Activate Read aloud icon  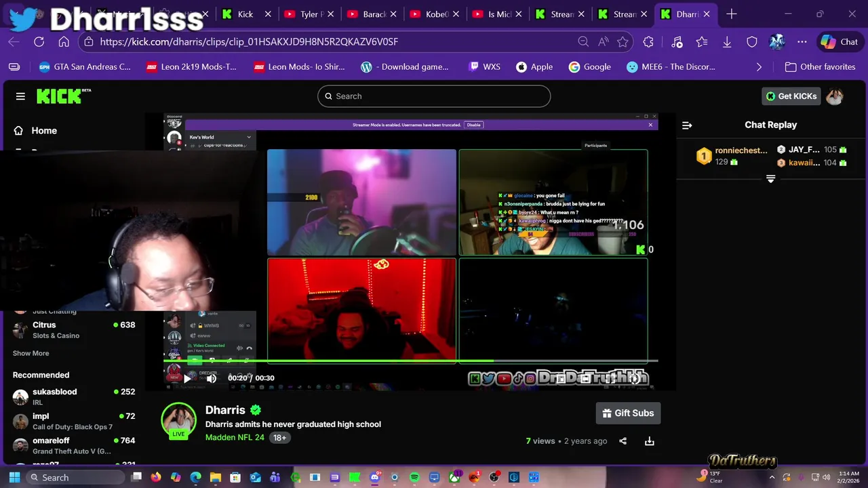(604, 42)
